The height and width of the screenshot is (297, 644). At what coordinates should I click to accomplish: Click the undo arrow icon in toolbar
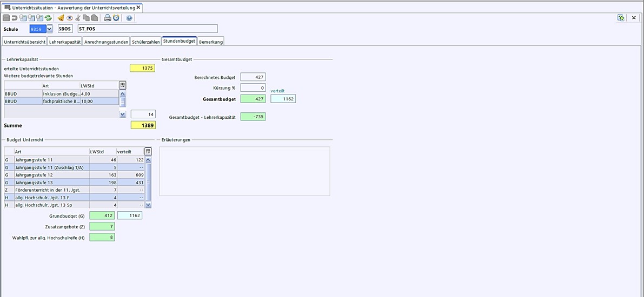15,18
